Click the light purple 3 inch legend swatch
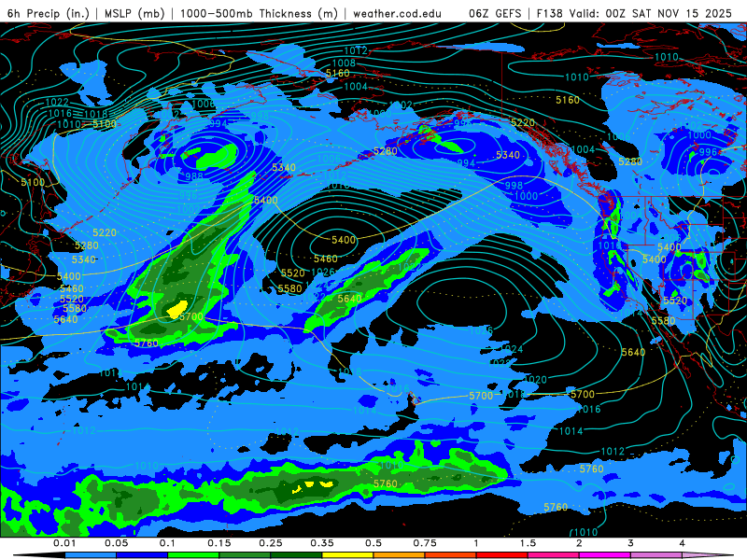This screenshot has height=560, width=747. pos(656,555)
